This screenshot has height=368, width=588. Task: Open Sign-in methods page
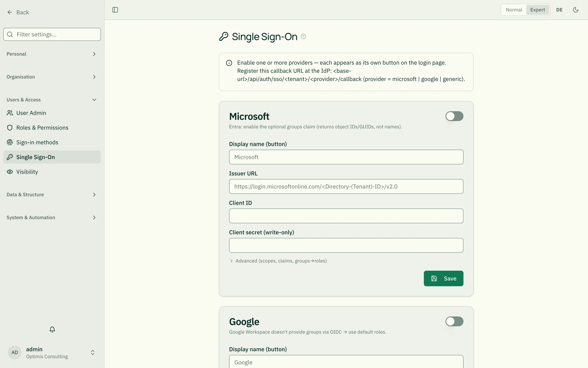(52, 142)
